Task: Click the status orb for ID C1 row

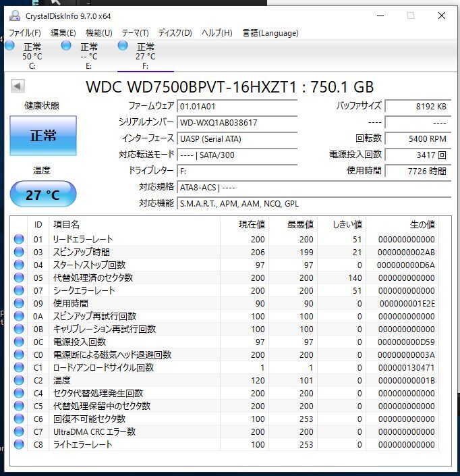Action: click(19, 367)
